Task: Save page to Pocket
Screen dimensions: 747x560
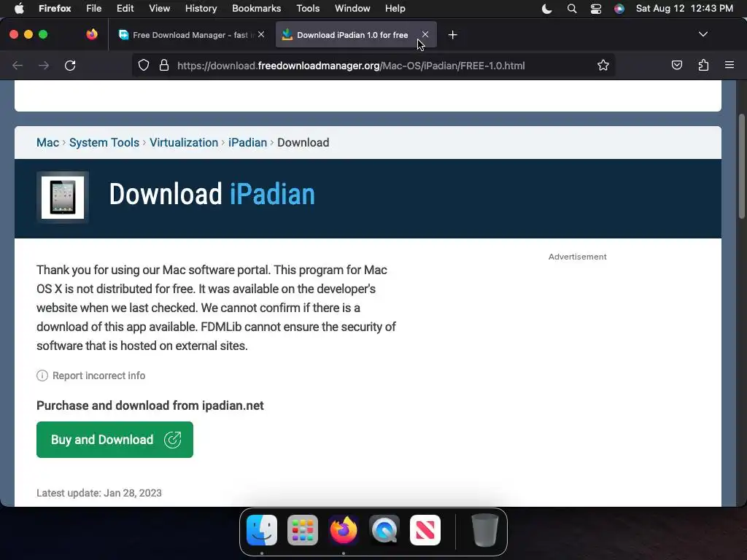Action: (x=677, y=65)
